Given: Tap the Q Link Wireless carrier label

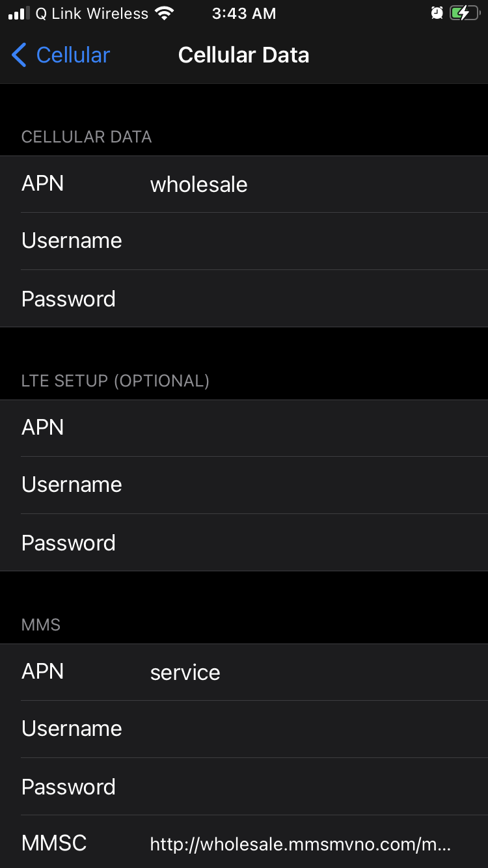Looking at the screenshot, I should [x=92, y=14].
